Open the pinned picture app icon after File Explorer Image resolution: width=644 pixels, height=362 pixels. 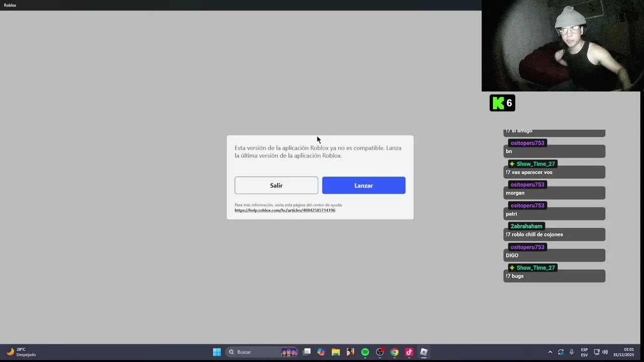(x=350, y=352)
